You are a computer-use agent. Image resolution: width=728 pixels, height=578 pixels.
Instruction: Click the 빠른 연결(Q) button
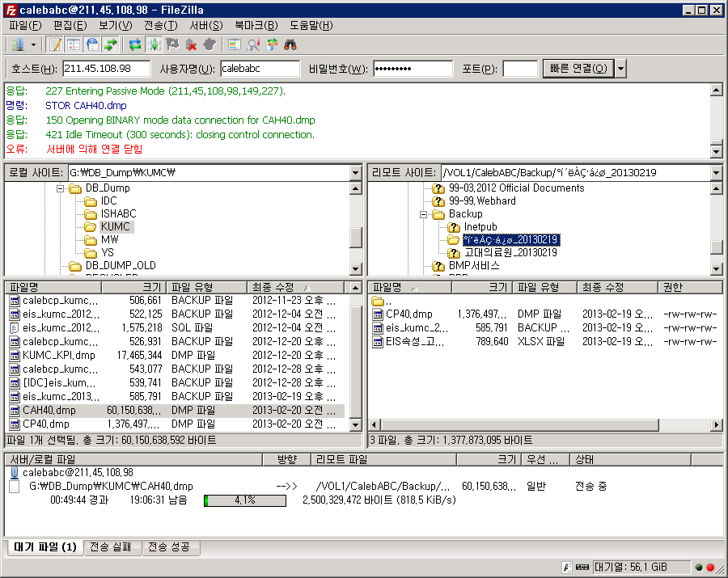coord(578,69)
